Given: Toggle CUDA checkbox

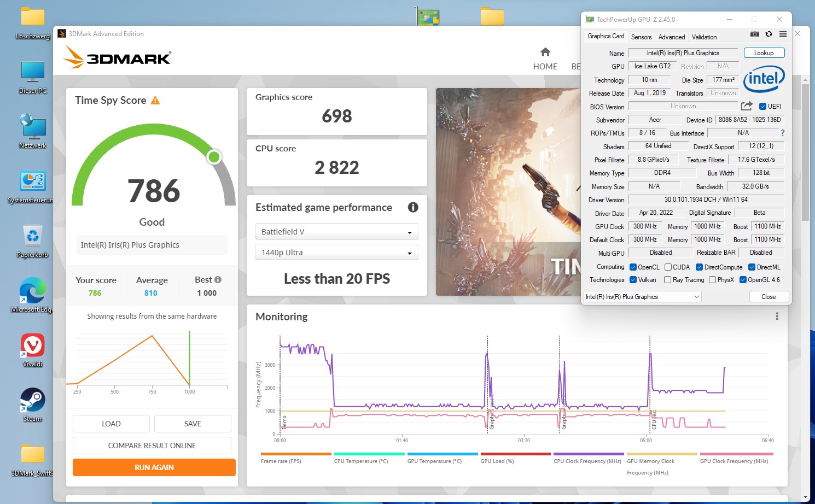Looking at the screenshot, I should click(668, 267).
